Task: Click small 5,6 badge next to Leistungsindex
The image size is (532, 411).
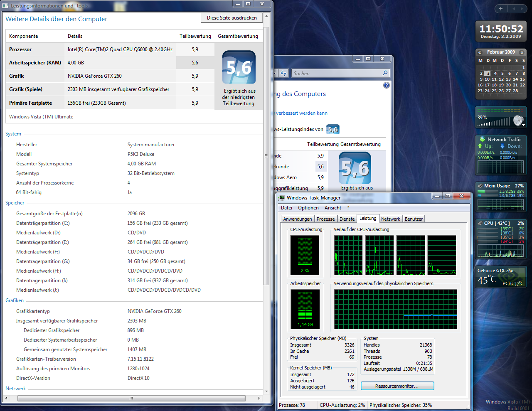Action: pos(333,129)
